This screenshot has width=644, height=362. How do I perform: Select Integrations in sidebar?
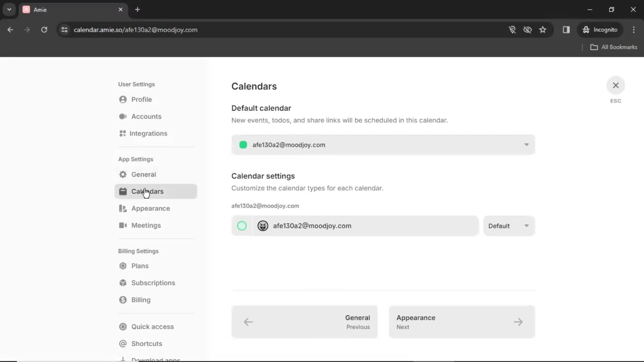pos(149,133)
